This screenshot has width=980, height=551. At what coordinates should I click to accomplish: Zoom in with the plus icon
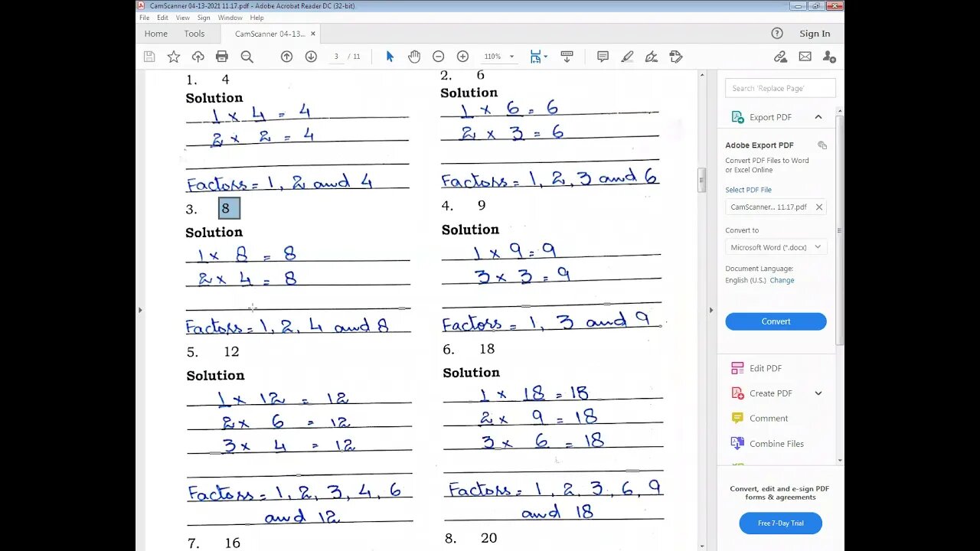[x=462, y=57]
